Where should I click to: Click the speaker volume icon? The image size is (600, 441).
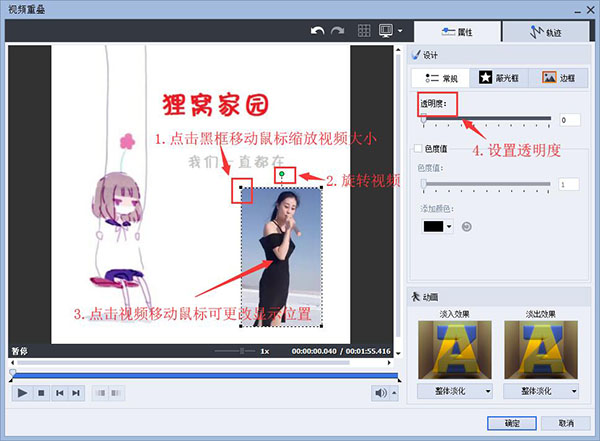381,393
